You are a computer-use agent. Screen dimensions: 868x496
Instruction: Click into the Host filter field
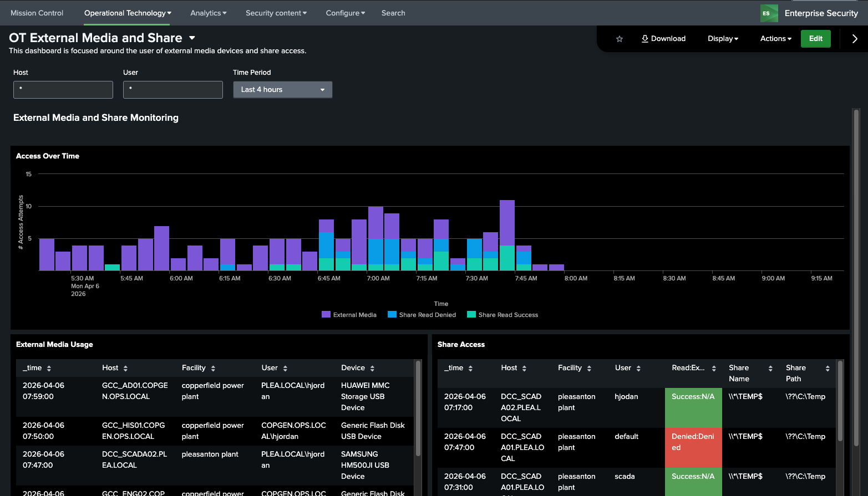pos(63,90)
